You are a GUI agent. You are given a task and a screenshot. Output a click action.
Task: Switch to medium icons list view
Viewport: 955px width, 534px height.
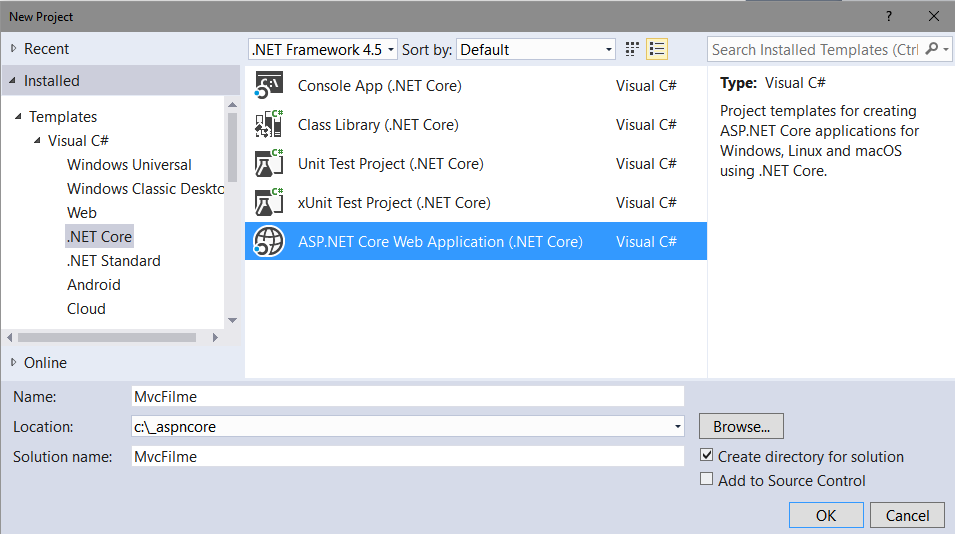[657, 49]
